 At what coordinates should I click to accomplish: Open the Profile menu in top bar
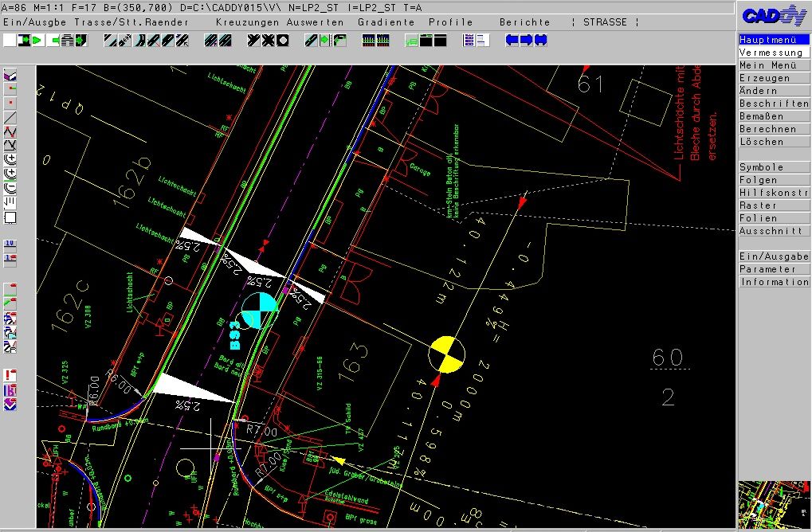tap(450, 22)
